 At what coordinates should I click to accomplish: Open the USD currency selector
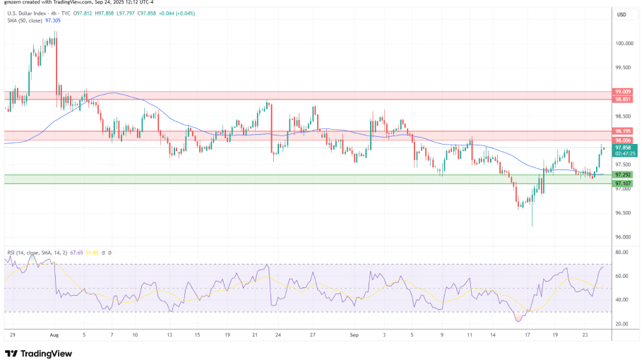622,14
